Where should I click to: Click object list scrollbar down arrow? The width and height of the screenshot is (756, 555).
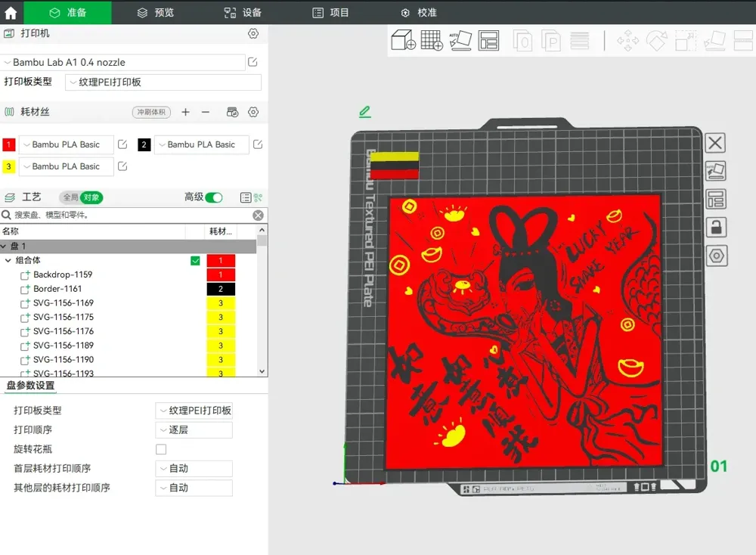[x=262, y=371]
